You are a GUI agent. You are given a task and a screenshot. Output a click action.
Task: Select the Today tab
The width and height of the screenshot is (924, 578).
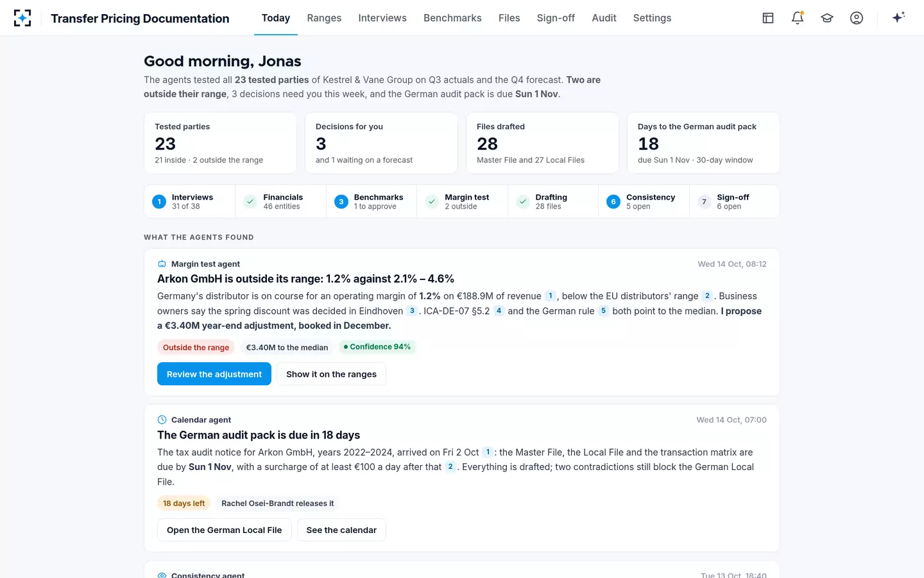pos(276,18)
